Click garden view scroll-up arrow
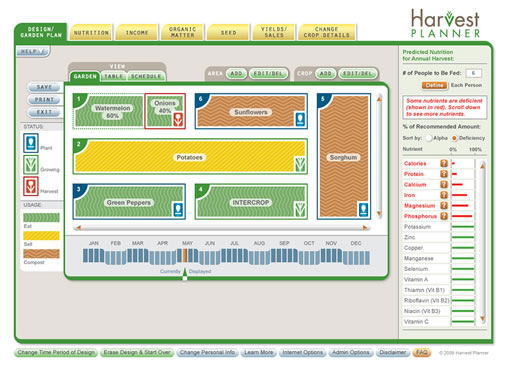This screenshot has width=507, height=371. (x=379, y=99)
